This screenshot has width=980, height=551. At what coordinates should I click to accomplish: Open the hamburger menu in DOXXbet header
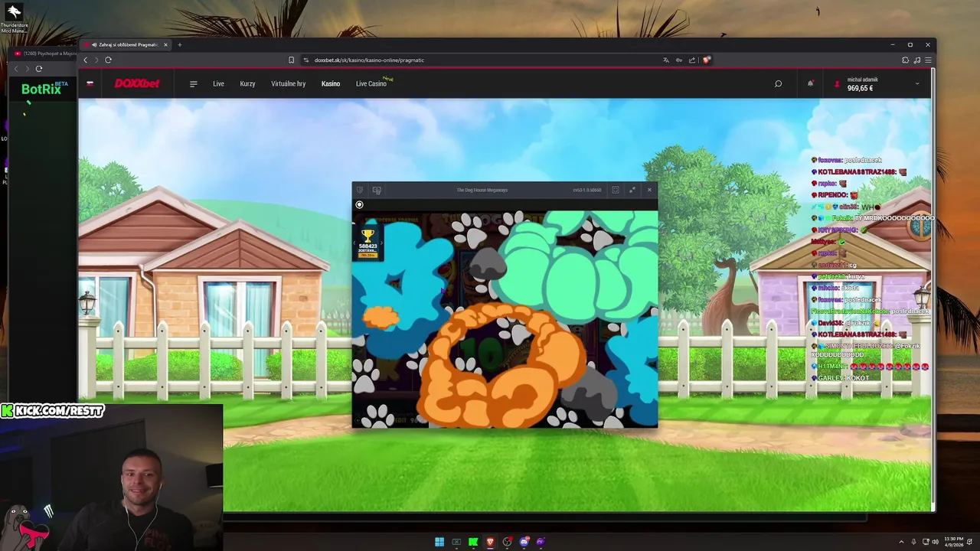[x=194, y=84]
